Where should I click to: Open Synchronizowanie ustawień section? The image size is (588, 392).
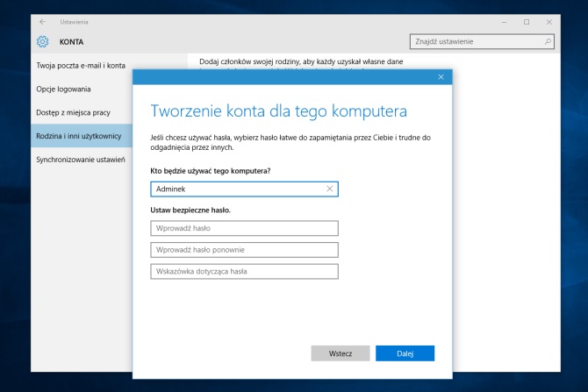(81, 160)
